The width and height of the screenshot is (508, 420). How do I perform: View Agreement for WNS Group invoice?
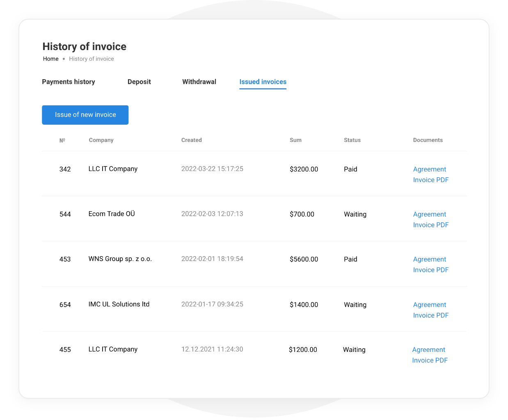429,259
